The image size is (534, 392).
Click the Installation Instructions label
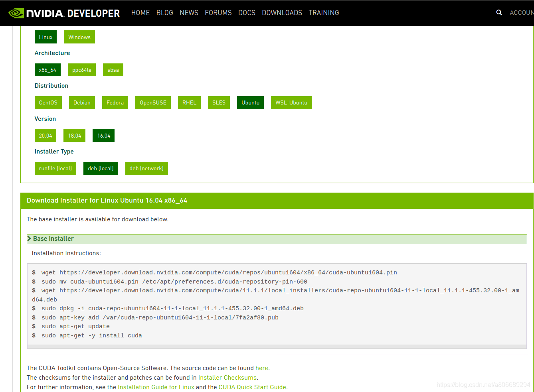tap(66, 253)
